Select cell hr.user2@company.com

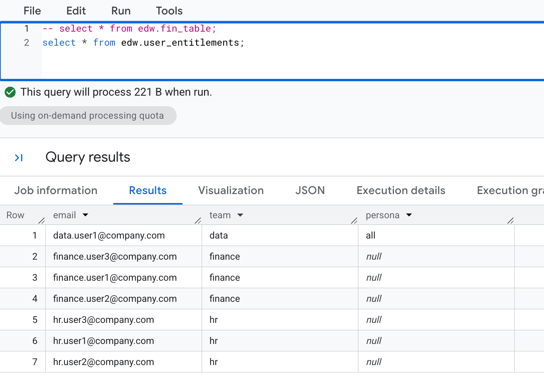click(123, 362)
